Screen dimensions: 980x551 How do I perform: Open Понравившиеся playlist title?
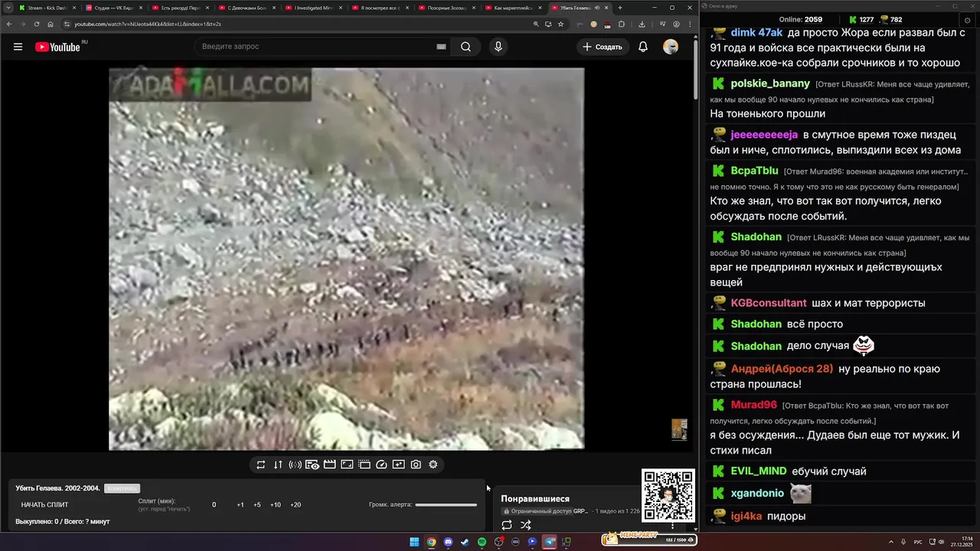coord(535,499)
